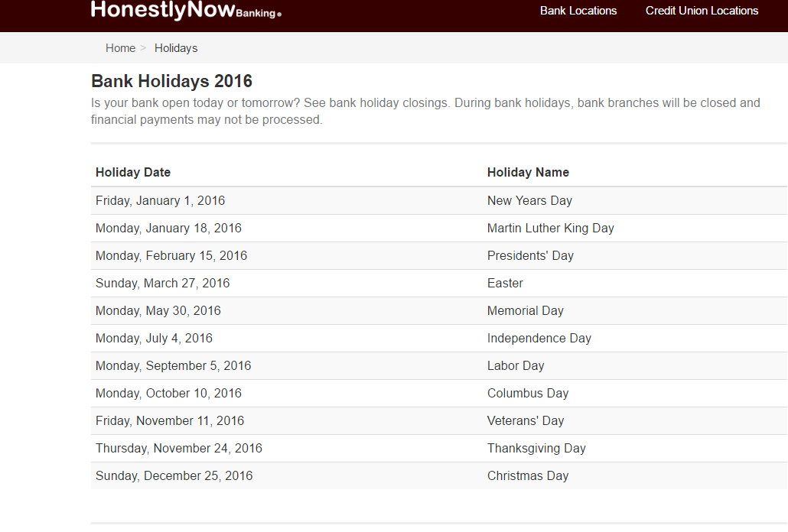Click the Presidents' Day holiday name

(x=530, y=256)
